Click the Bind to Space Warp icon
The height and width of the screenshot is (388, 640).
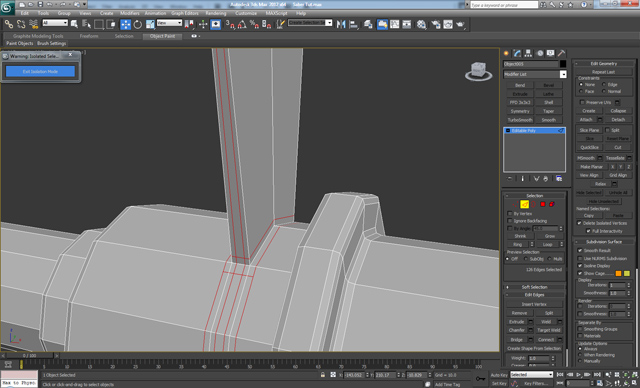coord(33,24)
